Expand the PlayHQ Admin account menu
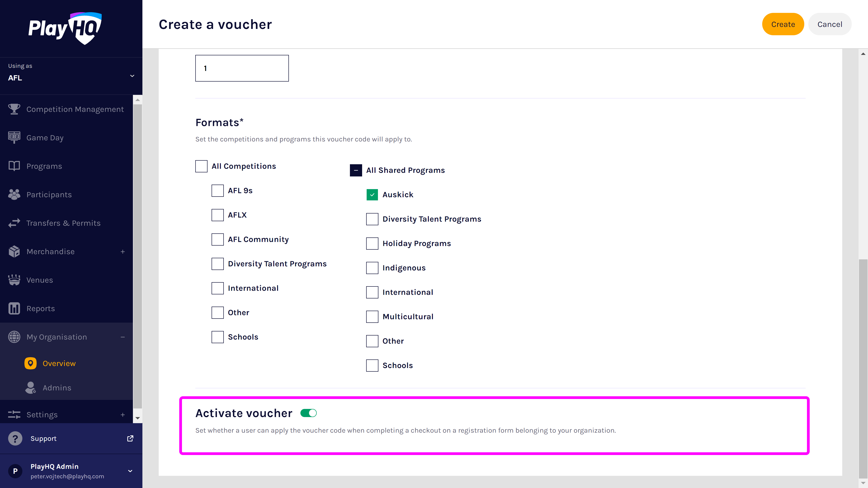Viewport: 868px width, 488px height. pos(130,471)
